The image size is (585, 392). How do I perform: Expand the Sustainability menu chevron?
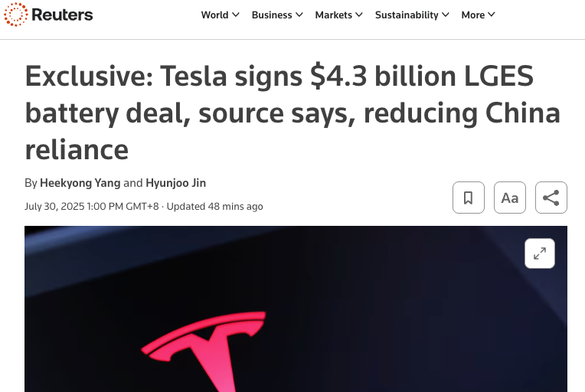coord(446,15)
